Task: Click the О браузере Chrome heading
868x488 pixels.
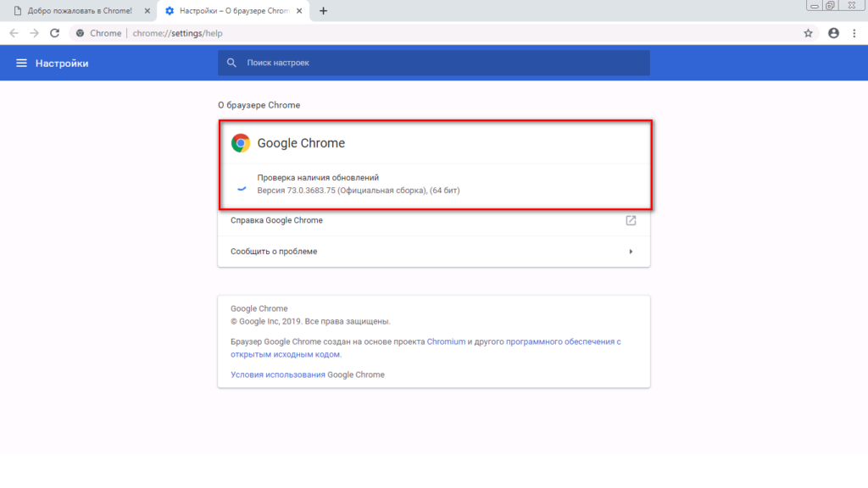Action: (x=259, y=105)
